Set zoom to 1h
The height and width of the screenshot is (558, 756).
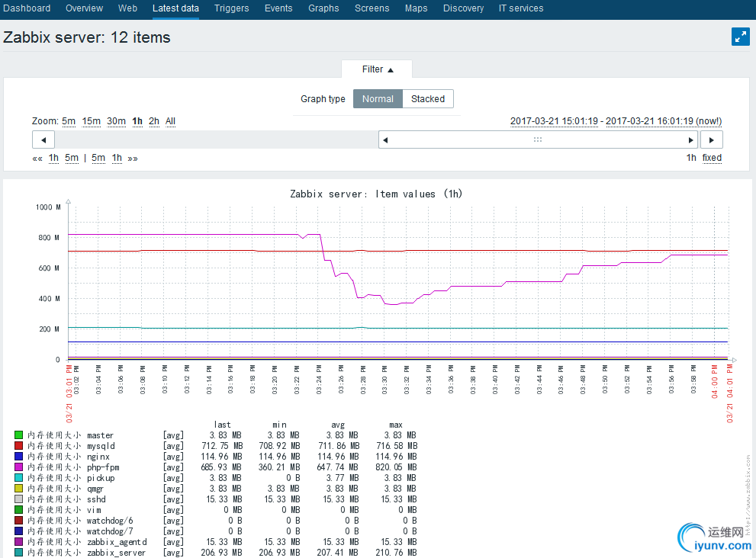(137, 121)
